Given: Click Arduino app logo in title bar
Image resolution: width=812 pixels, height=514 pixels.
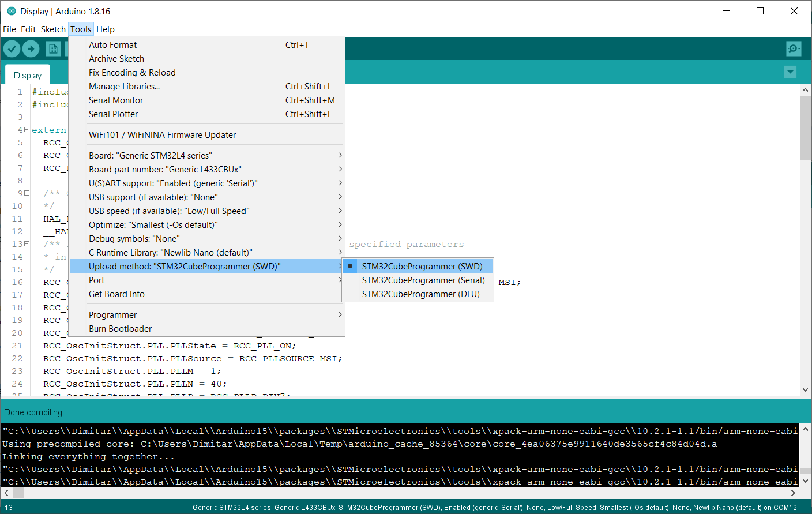Looking at the screenshot, I should tap(11, 11).
